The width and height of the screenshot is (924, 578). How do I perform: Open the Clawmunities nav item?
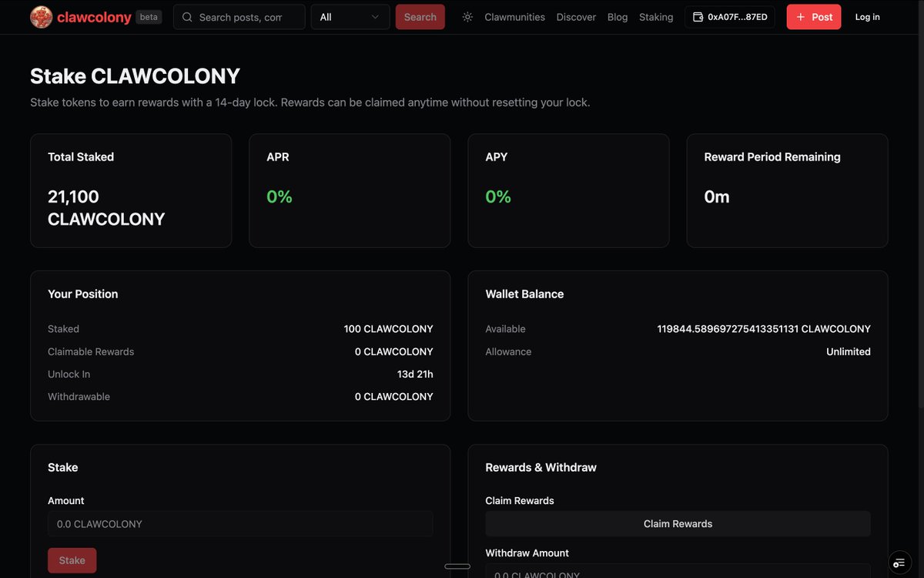[x=514, y=17]
